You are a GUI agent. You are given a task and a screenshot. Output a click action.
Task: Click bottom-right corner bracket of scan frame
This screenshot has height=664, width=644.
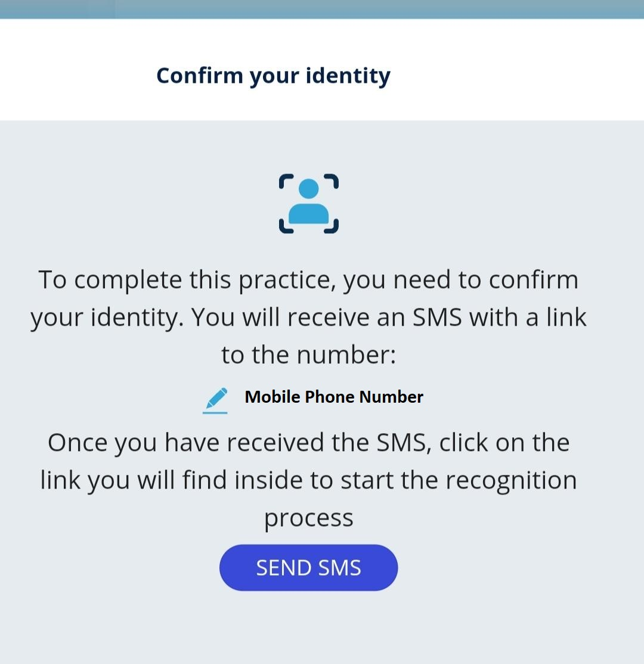[333, 227]
